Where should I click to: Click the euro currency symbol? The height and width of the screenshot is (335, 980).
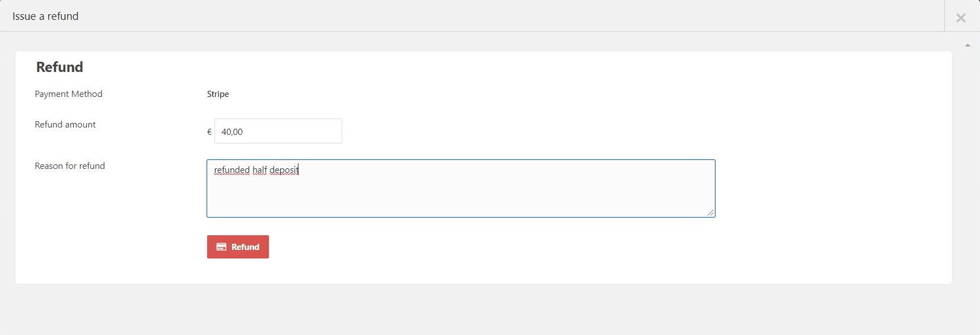tap(209, 132)
